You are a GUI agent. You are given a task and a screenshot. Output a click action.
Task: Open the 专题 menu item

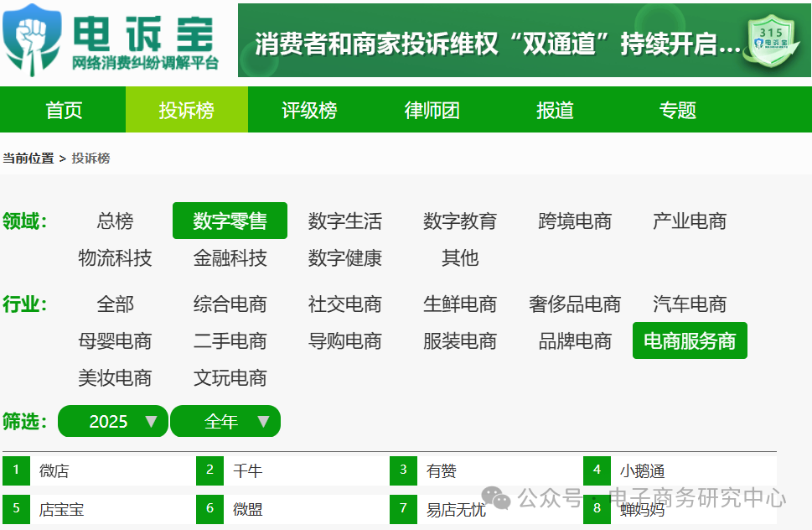(x=677, y=109)
